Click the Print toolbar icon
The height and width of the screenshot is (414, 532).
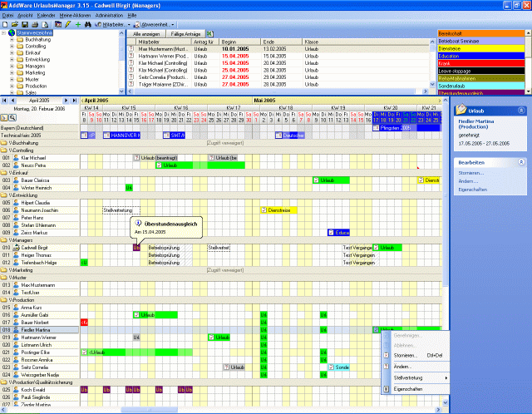(35, 24)
